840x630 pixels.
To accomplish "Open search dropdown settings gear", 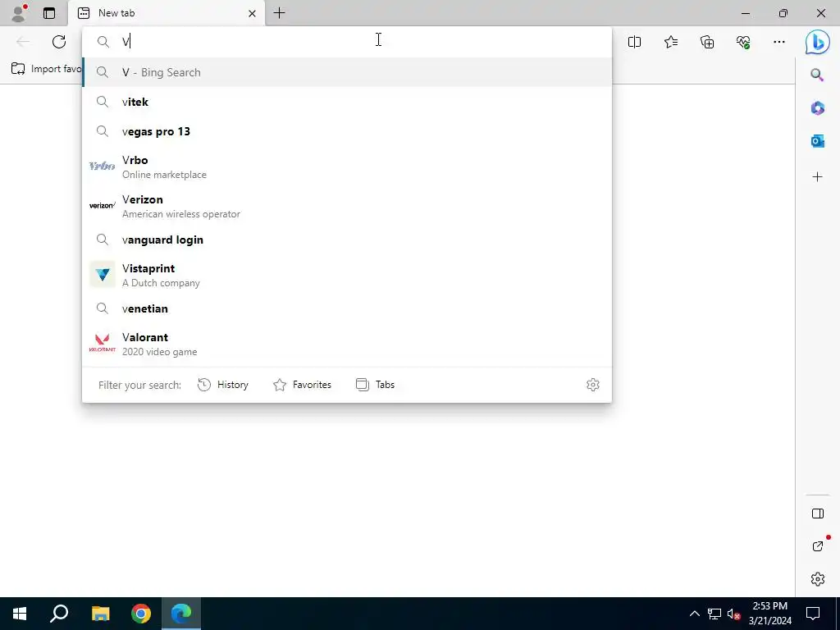I will pos(592,385).
